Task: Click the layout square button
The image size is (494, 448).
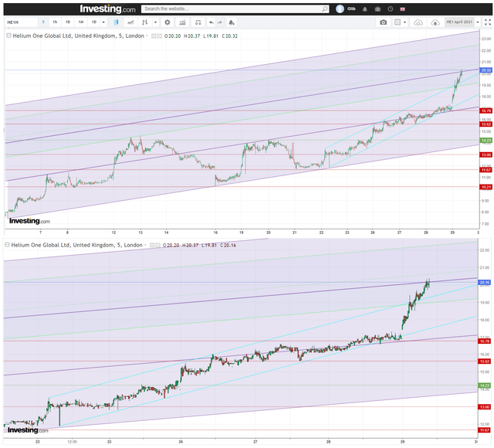Action: pyautogui.click(x=398, y=22)
